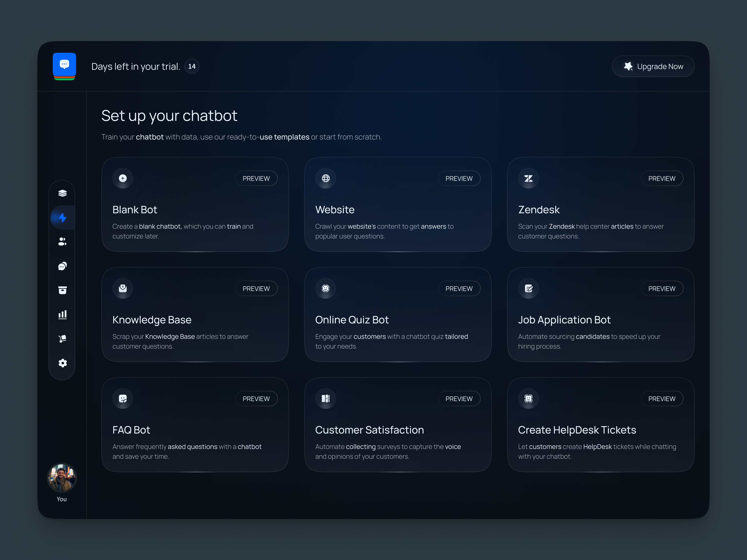This screenshot has width=747, height=560.
Task: Preview the Online Quiz Bot template
Action: [459, 288]
